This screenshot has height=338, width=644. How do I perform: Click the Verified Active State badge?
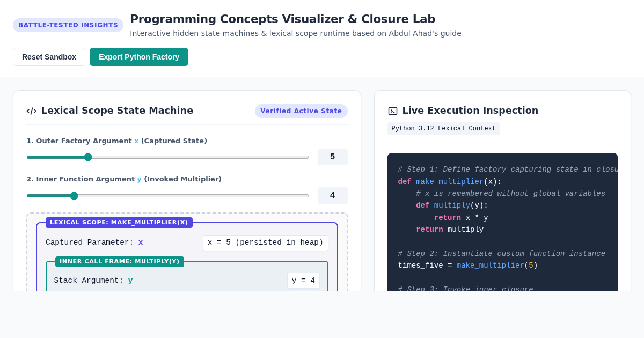[x=301, y=111]
